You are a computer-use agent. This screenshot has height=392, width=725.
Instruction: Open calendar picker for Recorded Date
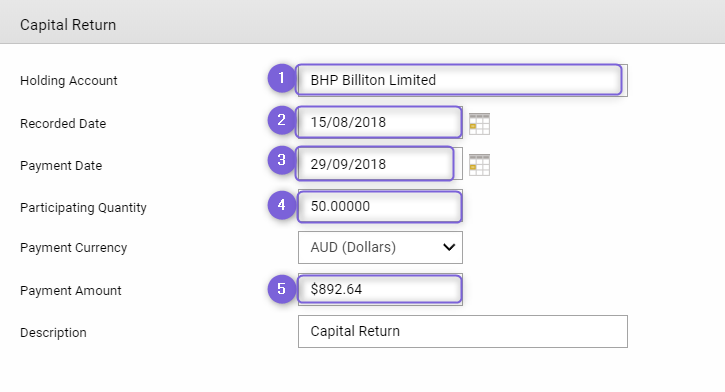479,123
